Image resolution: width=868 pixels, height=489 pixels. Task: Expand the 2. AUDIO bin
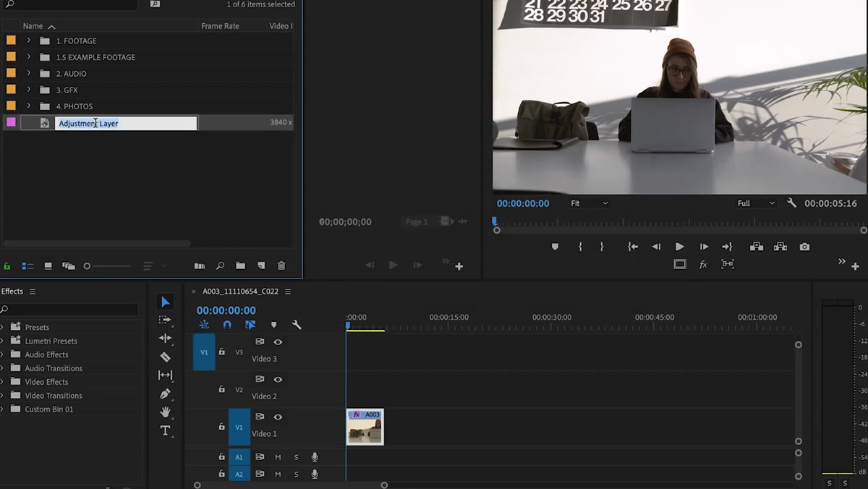pyautogui.click(x=28, y=73)
